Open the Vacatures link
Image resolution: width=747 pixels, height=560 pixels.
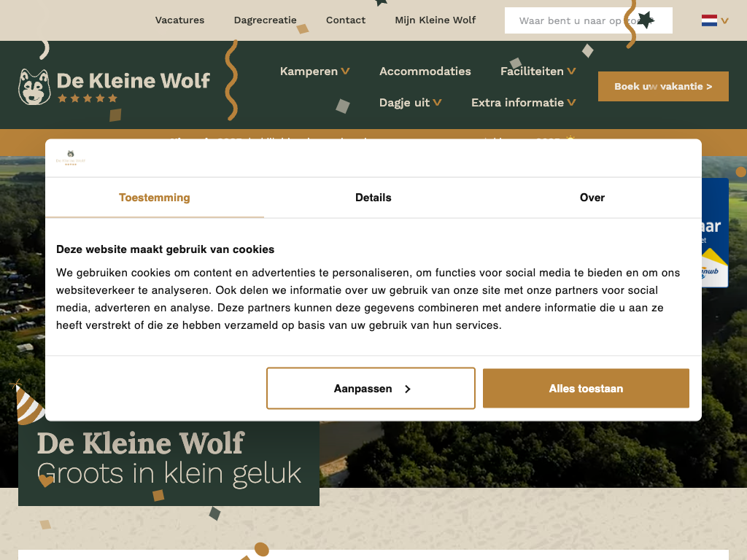tap(179, 20)
